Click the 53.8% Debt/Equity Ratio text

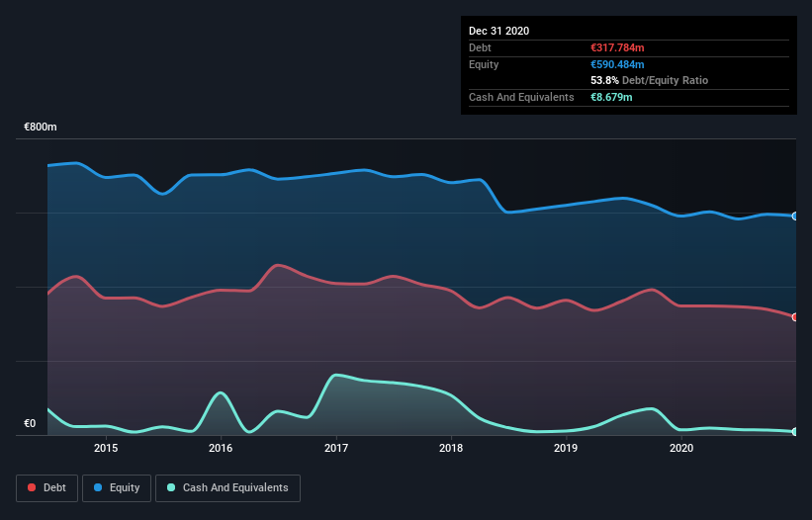click(x=650, y=80)
